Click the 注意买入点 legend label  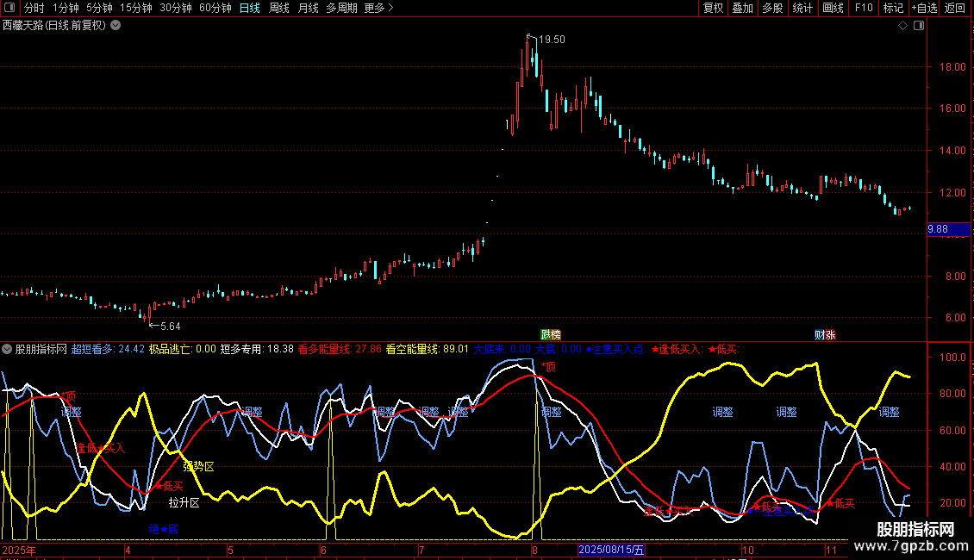(x=618, y=350)
